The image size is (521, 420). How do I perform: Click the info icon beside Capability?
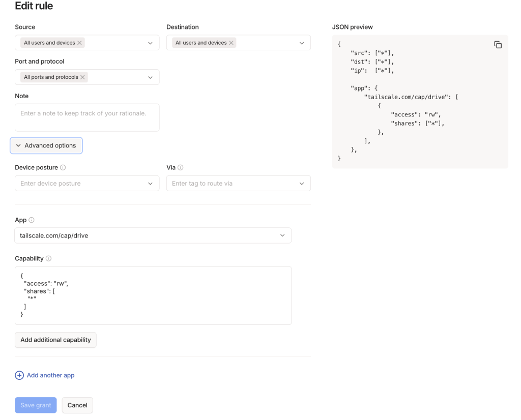click(x=48, y=258)
